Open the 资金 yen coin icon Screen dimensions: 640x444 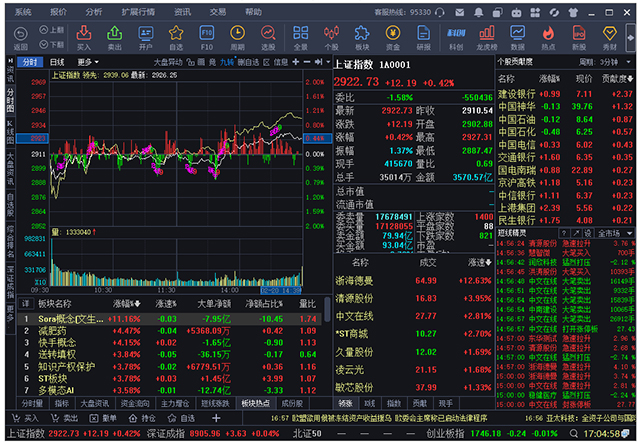(393, 38)
